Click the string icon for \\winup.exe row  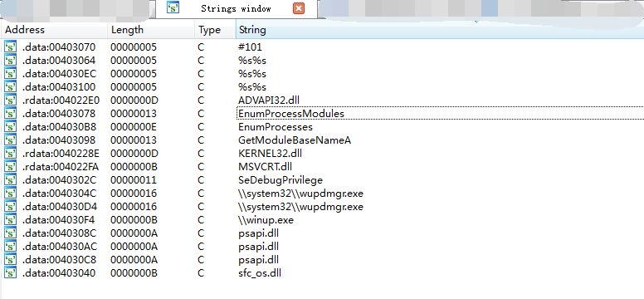tap(10, 219)
